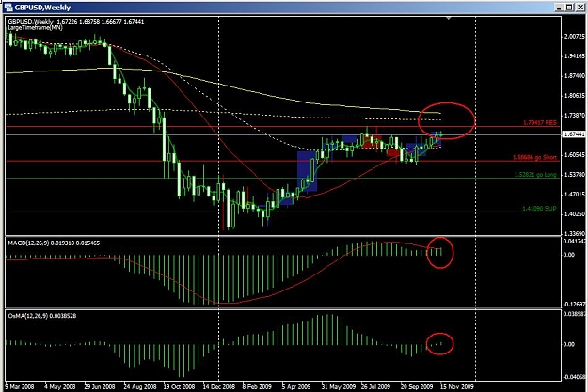Image resolution: width=588 pixels, height=392 pixels.
Task: Click the OsMA(12,26,9) indicator label
Action: tap(42, 316)
